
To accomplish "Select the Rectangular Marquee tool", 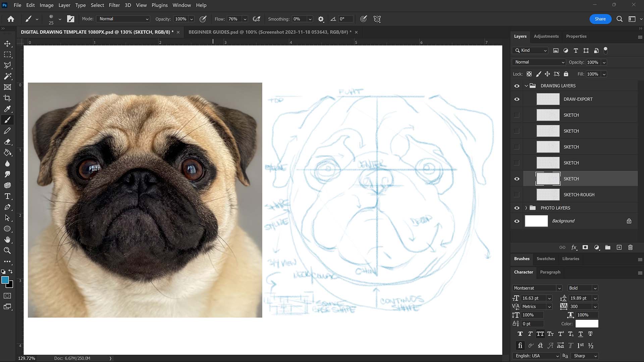I will (x=7, y=55).
